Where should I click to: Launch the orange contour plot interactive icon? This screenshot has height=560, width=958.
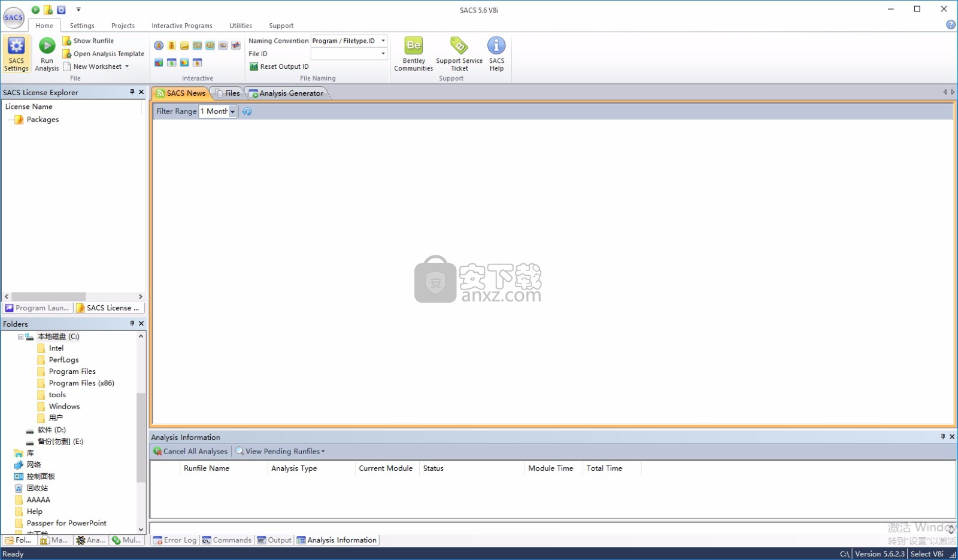coord(184,62)
